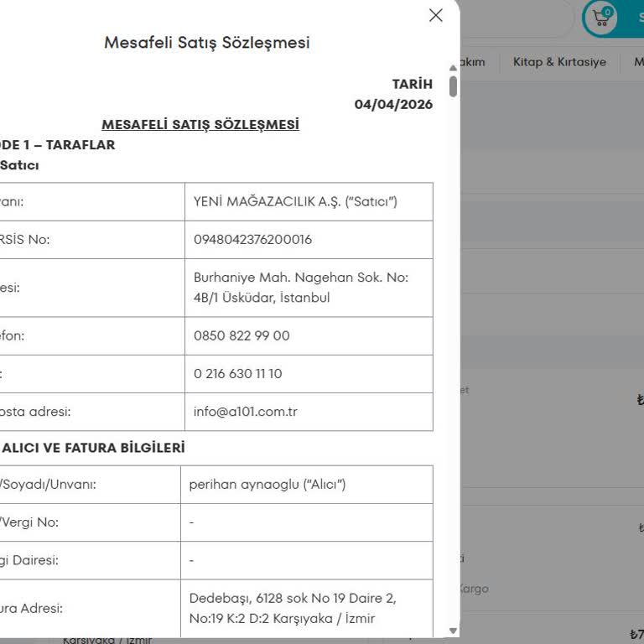
Task: Open the shopping cart icon
Action: pos(600,18)
